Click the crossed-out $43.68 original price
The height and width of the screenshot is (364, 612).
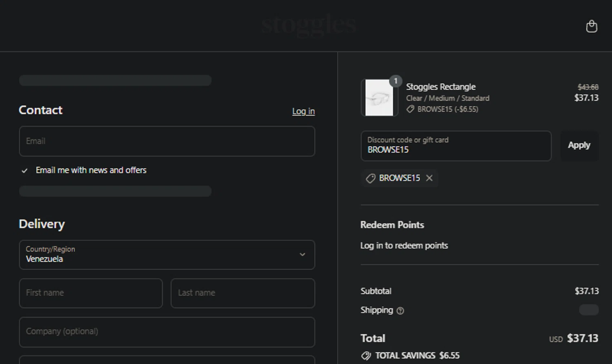point(588,87)
